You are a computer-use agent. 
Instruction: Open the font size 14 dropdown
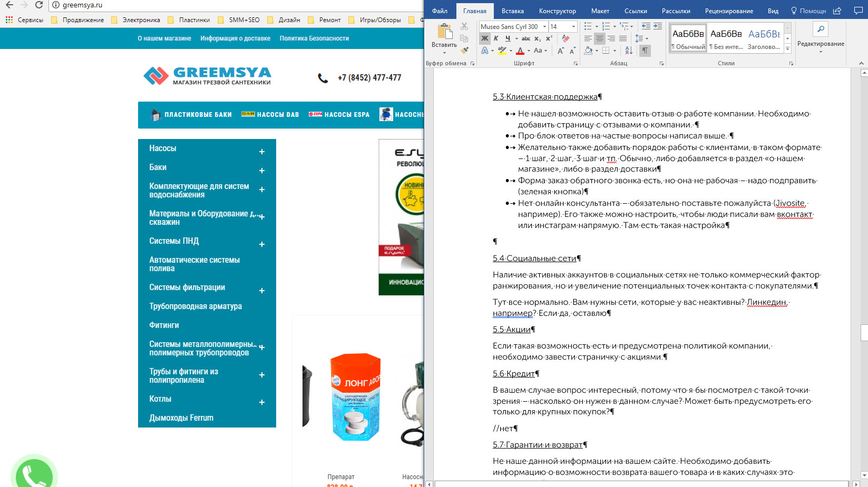click(574, 26)
